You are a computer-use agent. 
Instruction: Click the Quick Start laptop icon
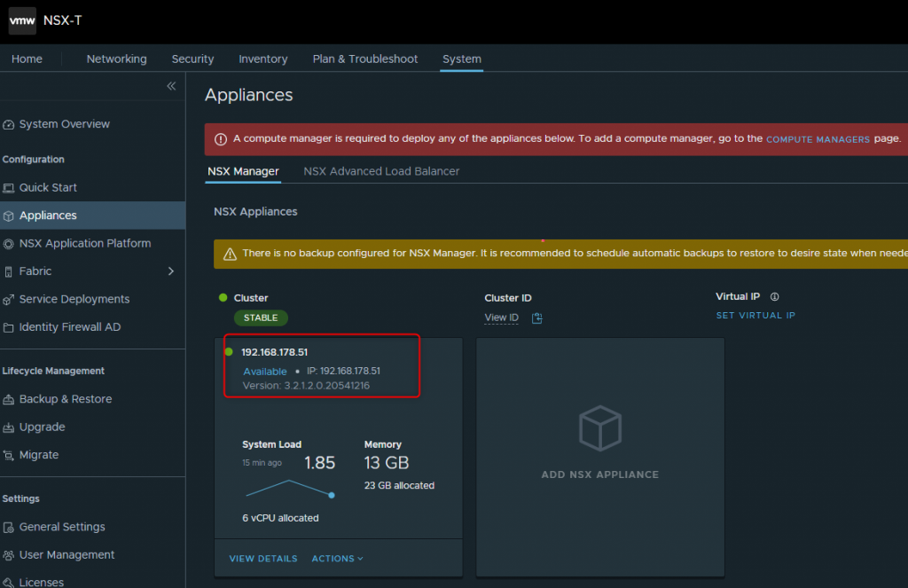tap(8, 188)
